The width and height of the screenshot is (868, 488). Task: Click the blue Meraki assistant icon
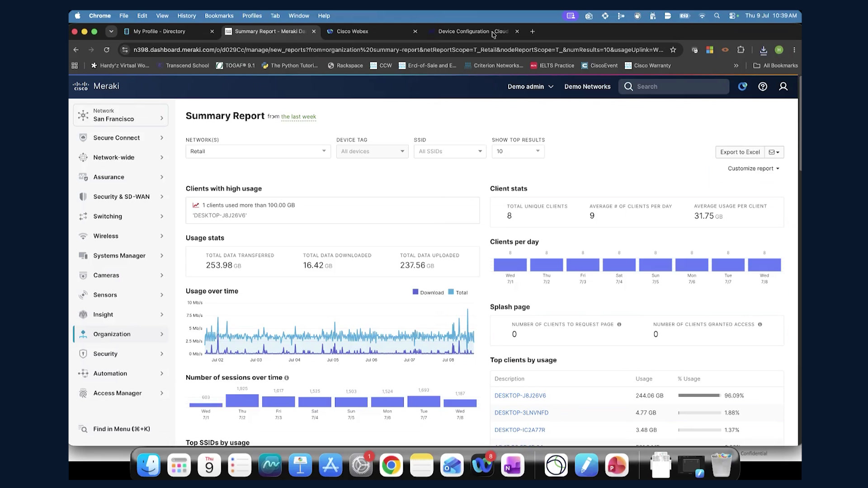(742, 86)
